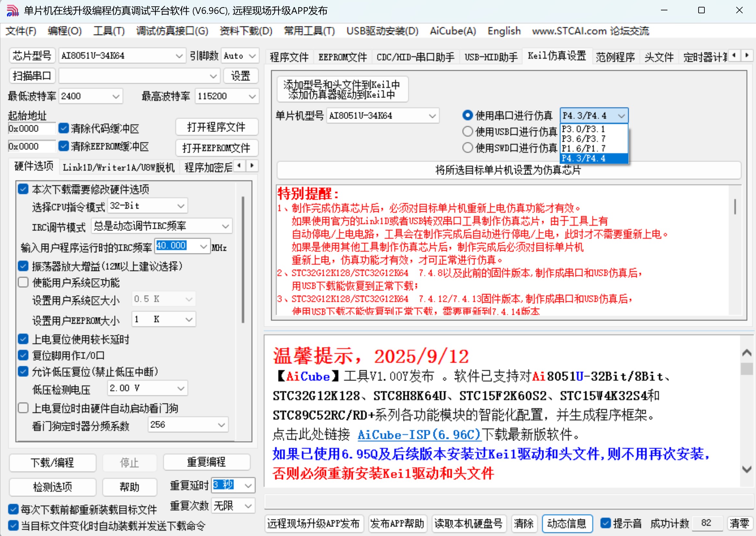This screenshot has width=756, height=536.
Task: Click left arrow of hardware options tab strip
Action: (239, 166)
